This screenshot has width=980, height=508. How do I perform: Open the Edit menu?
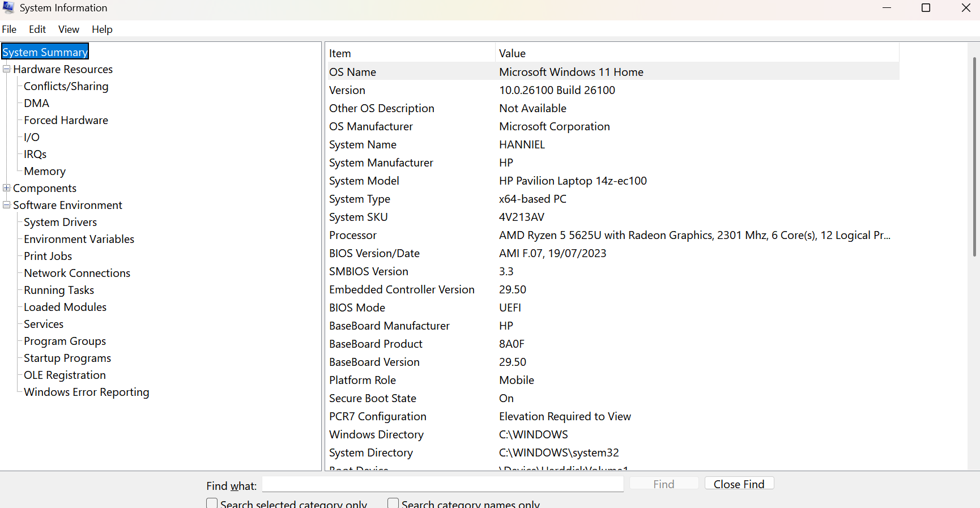37,29
